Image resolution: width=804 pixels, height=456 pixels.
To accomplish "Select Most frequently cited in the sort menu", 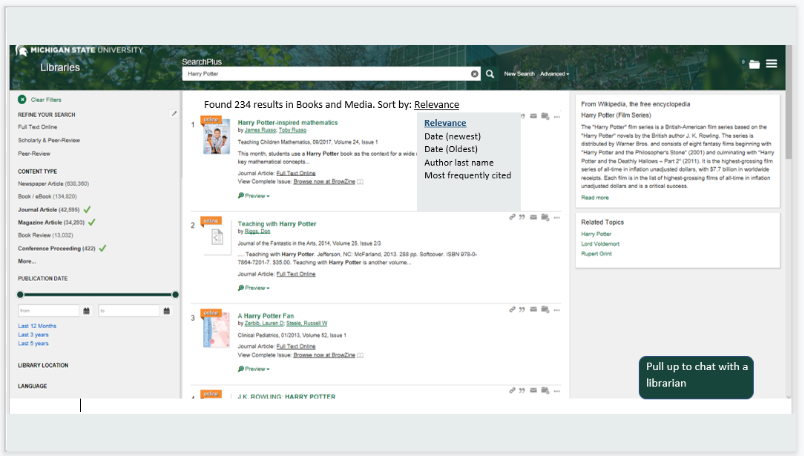I will coord(468,175).
